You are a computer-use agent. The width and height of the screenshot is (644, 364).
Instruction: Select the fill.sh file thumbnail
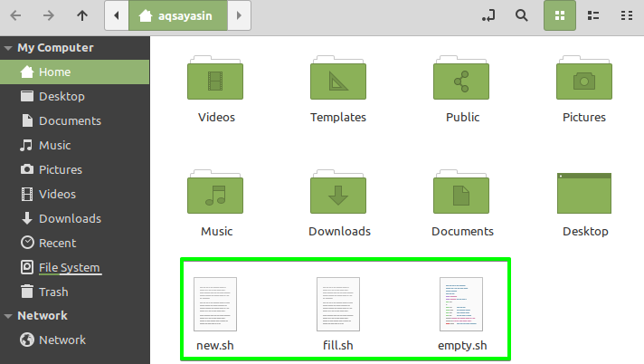pos(338,304)
